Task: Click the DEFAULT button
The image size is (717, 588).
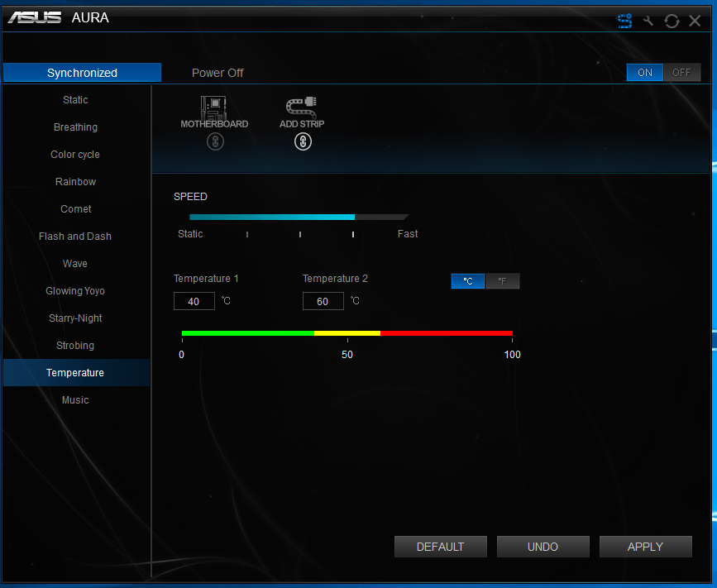Action: (x=440, y=547)
